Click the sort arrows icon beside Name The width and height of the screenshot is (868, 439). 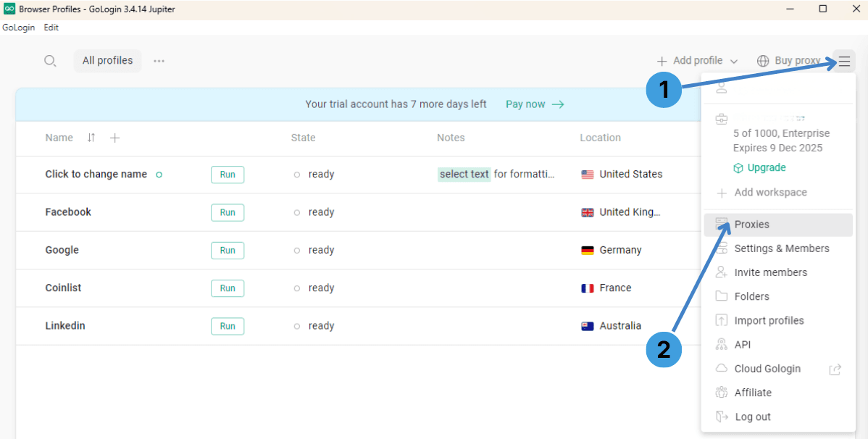[91, 138]
